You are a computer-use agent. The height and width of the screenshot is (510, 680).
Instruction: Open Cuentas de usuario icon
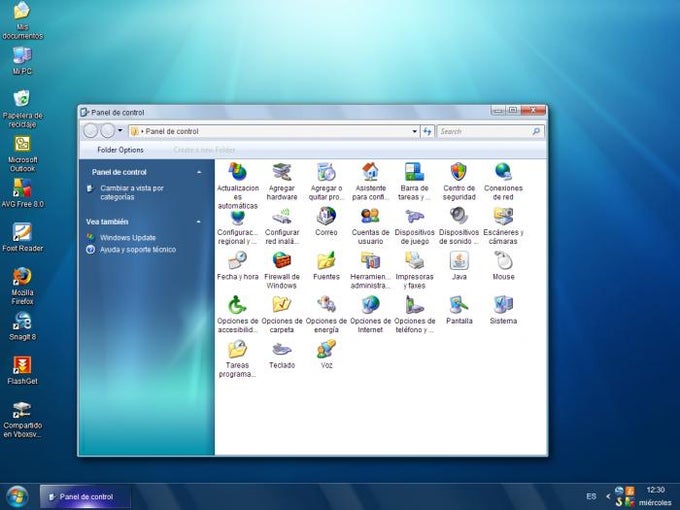pos(370,216)
